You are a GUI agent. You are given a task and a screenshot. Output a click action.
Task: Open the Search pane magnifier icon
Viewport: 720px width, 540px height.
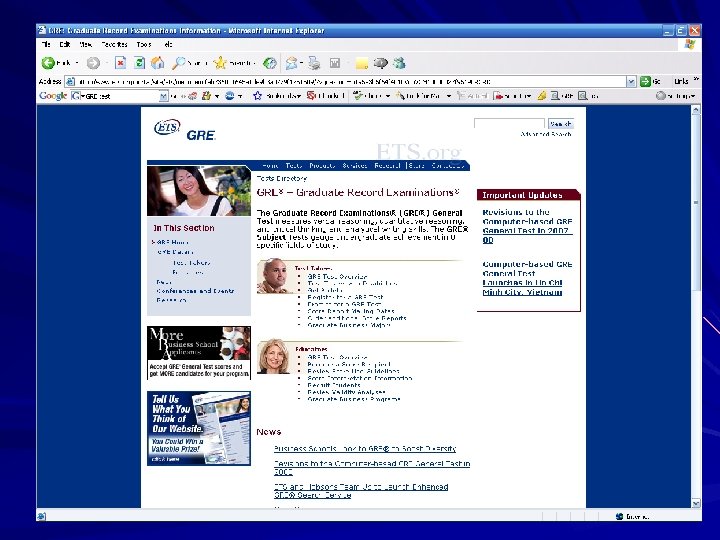click(x=178, y=63)
